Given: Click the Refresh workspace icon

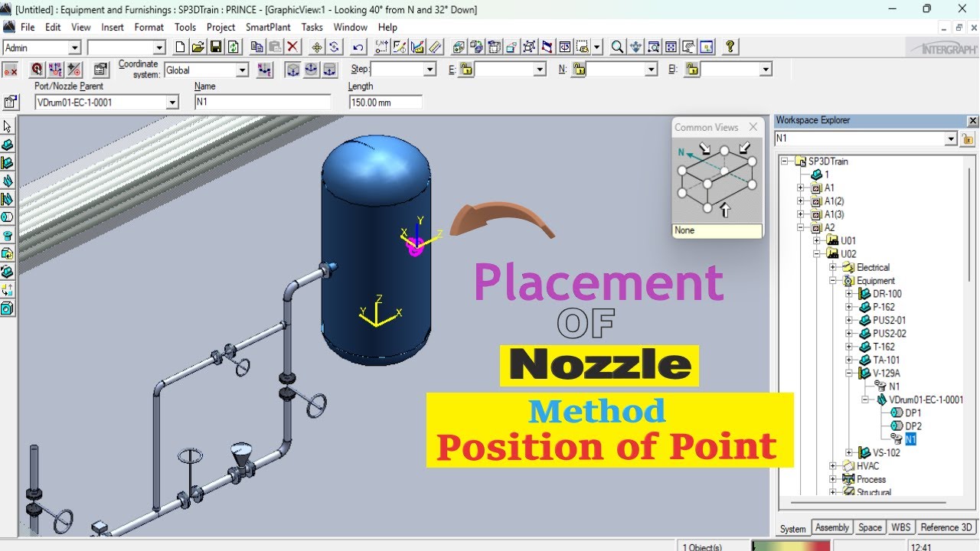Looking at the screenshot, I should pyautogui.click(x=233, y=47).
